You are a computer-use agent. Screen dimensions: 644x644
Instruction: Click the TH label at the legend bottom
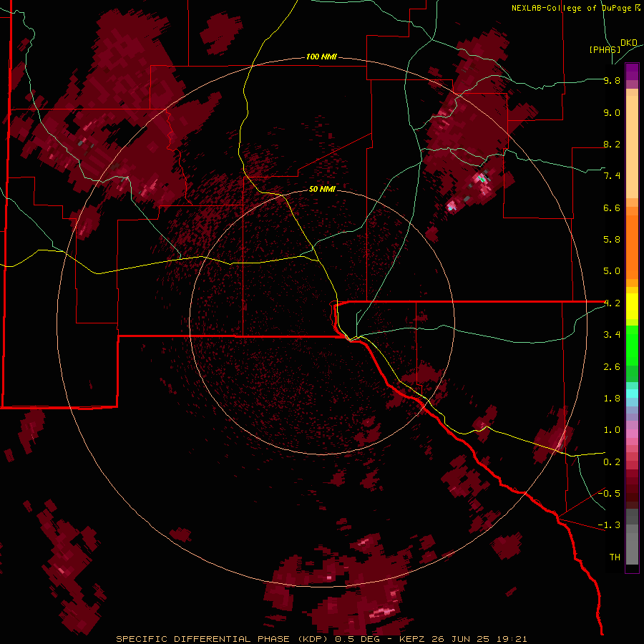click(x=615, y=557)
